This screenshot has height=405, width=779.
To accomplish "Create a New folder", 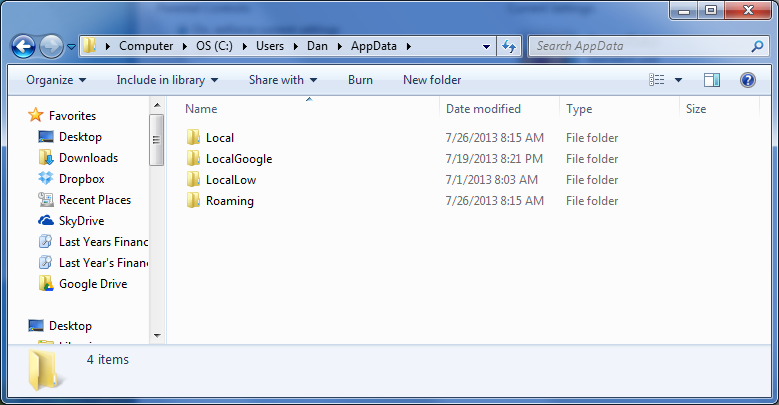I will click(x=432, y=80).
